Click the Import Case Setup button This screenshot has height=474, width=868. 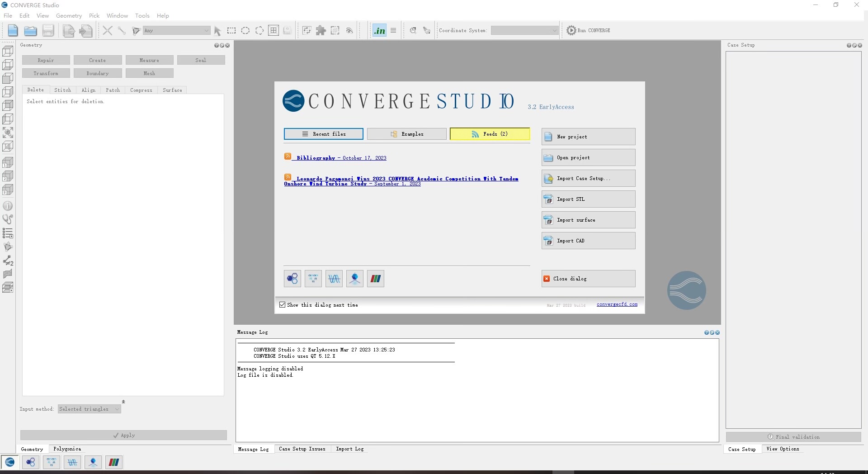[588, 178]
